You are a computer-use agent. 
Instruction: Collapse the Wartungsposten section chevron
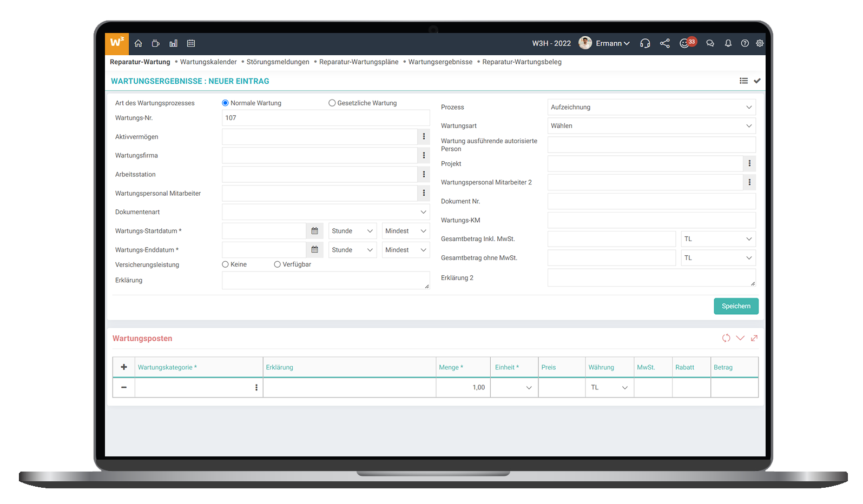740,338
